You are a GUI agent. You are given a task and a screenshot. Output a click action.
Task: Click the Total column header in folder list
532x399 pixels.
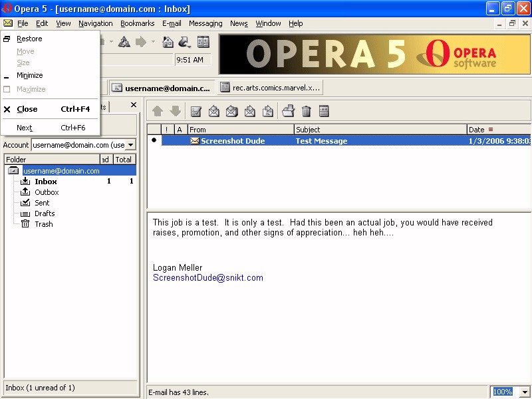124,160
